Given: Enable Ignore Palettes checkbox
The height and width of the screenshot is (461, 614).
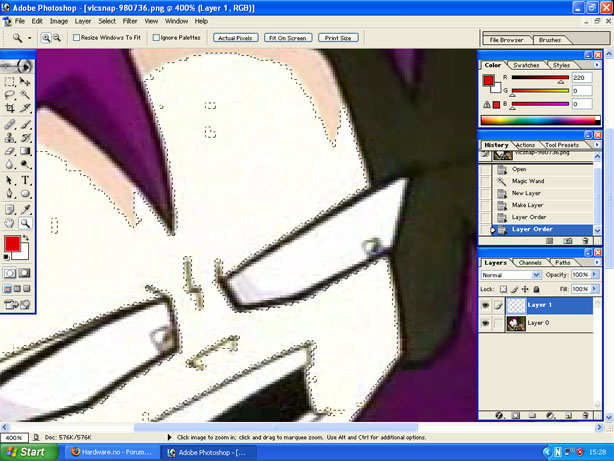Looking at the screenshot, I should (x=156, y=38).
